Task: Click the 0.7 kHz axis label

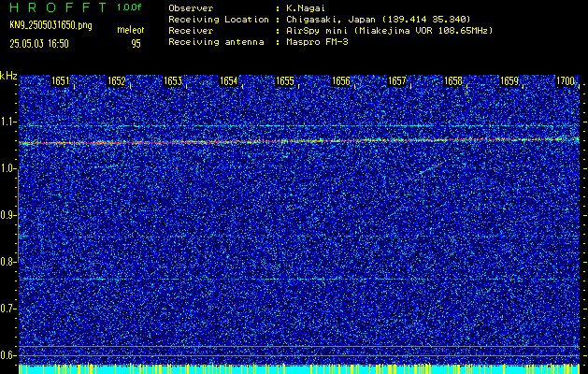Action: click(7, 309)
